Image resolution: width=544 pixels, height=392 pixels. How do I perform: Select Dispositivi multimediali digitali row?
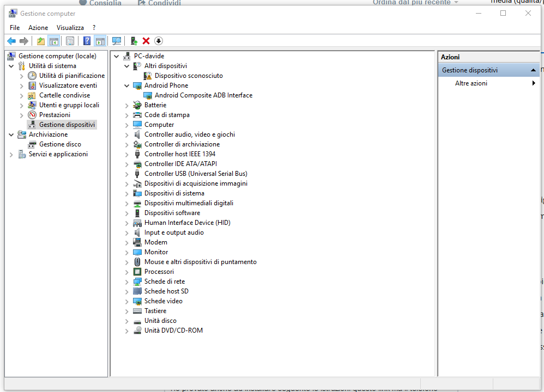(x=189, y=203)
